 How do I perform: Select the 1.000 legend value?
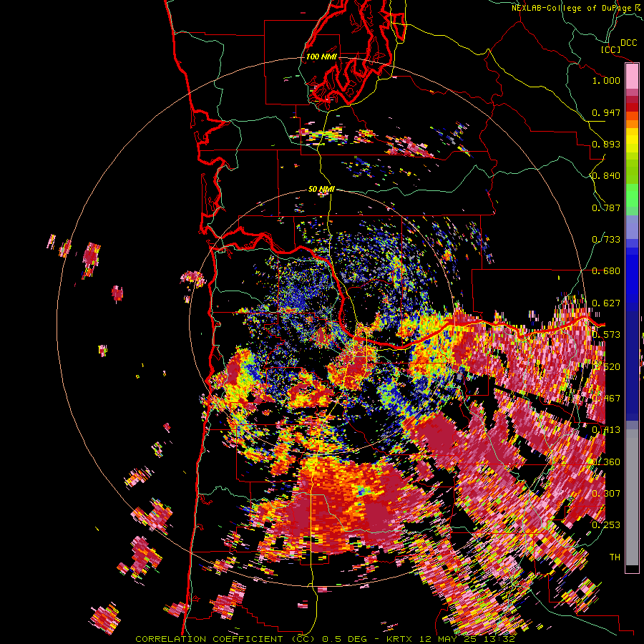606,80
